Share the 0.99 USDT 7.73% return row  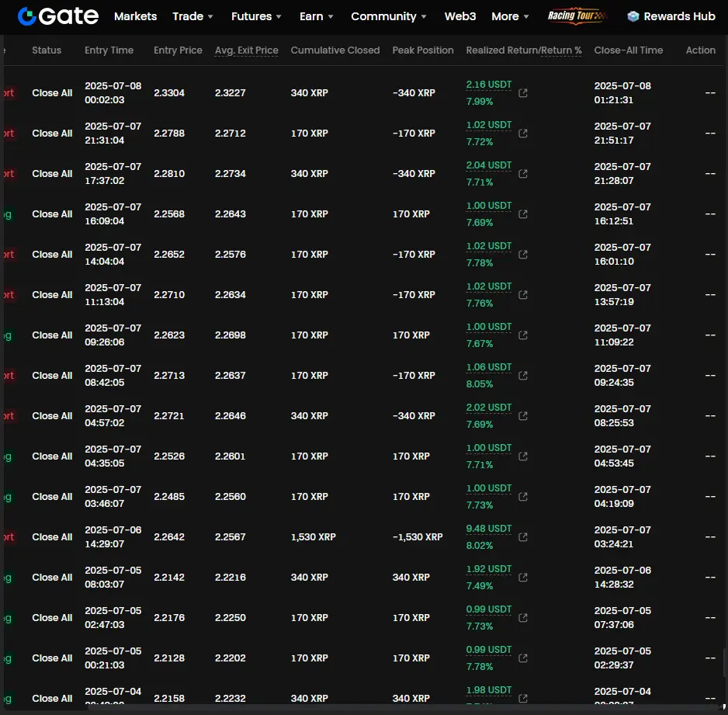pyautogui.click(x=523, y=618)
